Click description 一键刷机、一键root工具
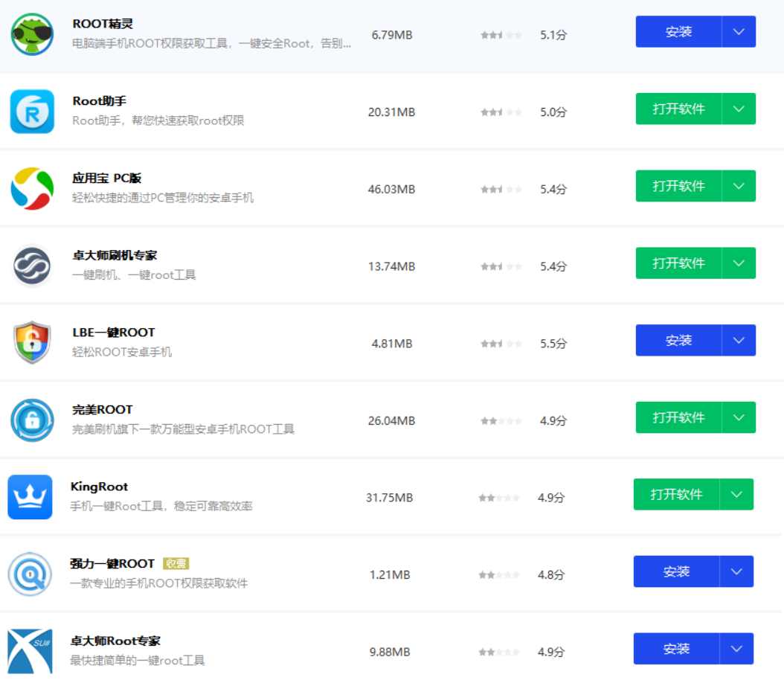The width and height of the screenshot is (784, 683). [134, 275]
